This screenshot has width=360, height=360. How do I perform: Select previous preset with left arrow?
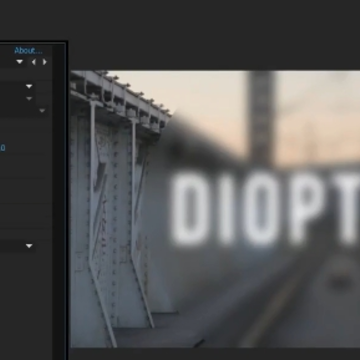coord(33,62)
